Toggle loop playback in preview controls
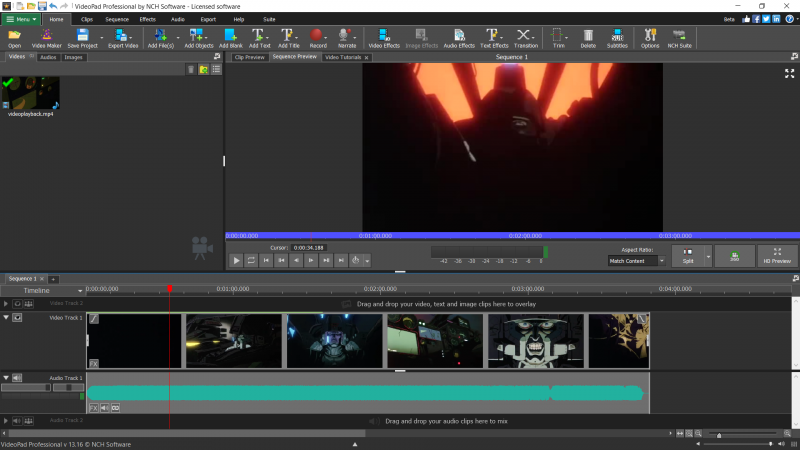 click(252, 260)
